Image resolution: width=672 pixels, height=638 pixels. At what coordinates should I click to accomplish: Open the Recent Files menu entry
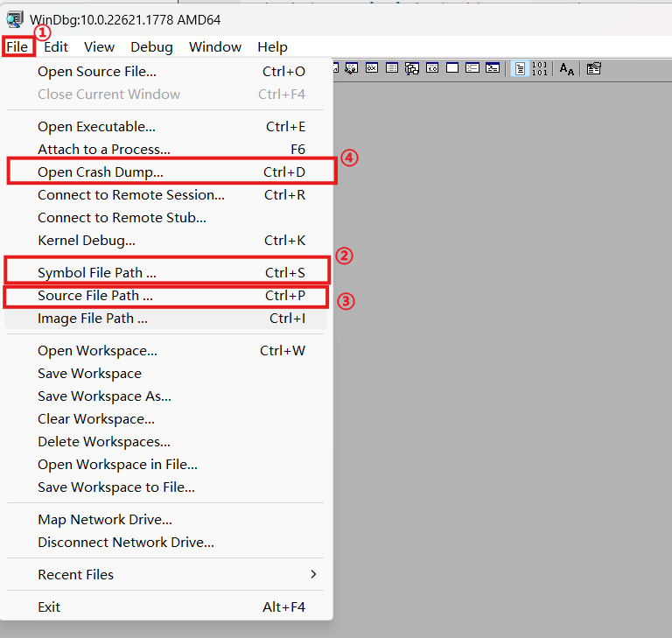[166, 574]
